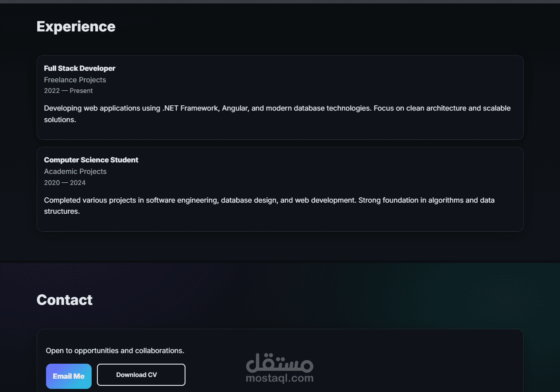Click the Download CV button

141,375
